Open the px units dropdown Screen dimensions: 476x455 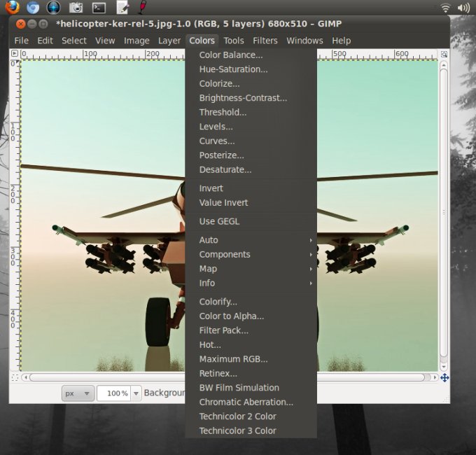coord(77,393)
